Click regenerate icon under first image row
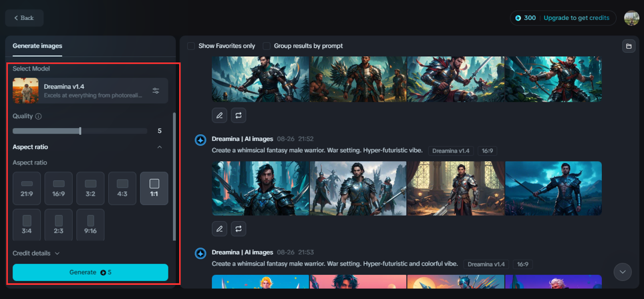 click(238, 116)
